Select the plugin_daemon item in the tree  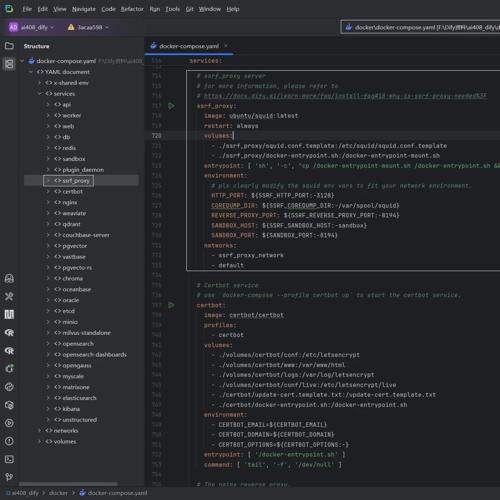point(83,170)
